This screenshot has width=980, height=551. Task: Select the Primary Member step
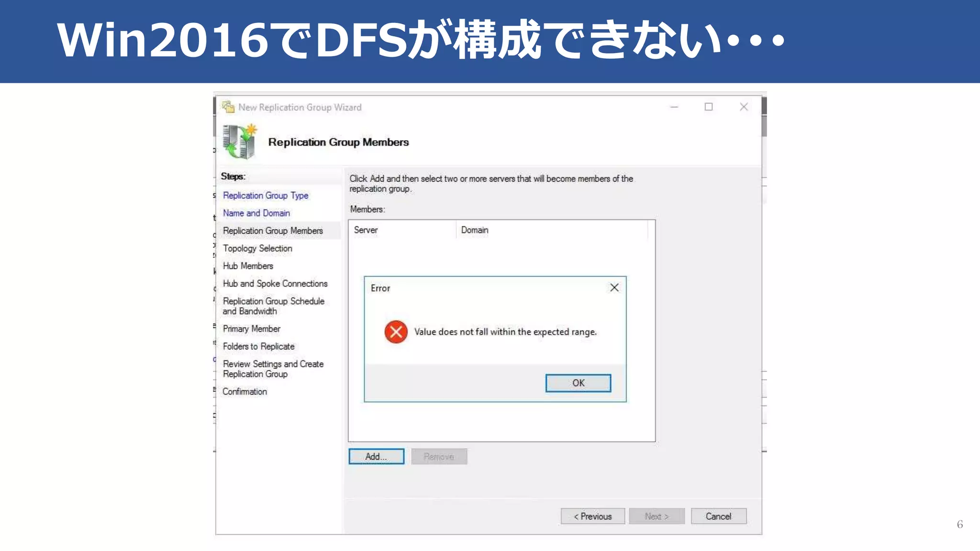coord(252,329)
